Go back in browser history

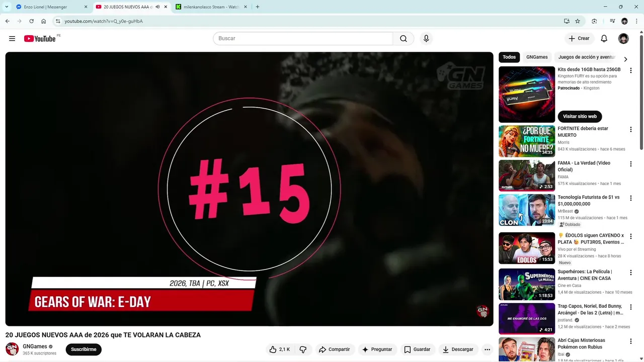[x=7, y=21]
